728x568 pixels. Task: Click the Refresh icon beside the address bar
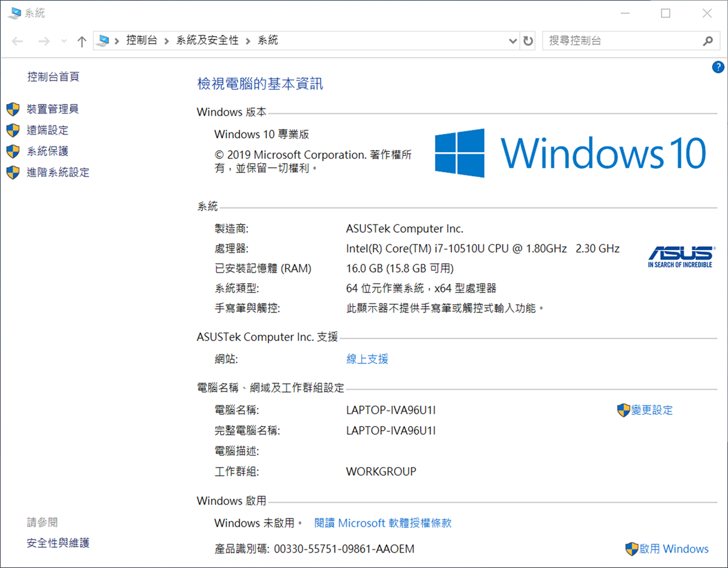pos(527,40)
